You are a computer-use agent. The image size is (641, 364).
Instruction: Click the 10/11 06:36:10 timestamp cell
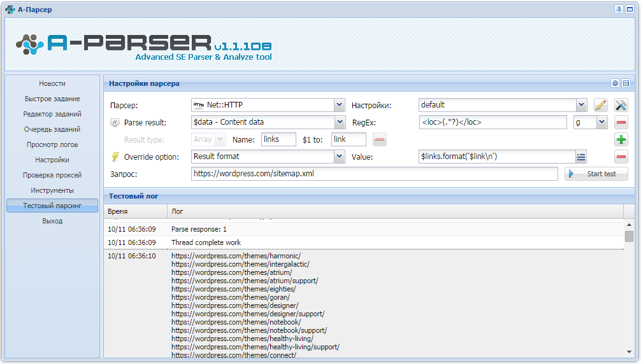(x=132, y=256)
